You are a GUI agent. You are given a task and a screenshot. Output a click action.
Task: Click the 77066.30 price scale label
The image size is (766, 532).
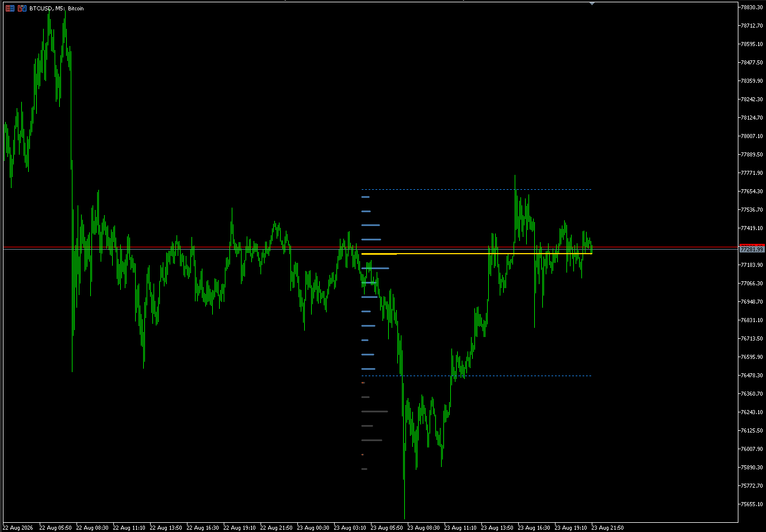752,283
